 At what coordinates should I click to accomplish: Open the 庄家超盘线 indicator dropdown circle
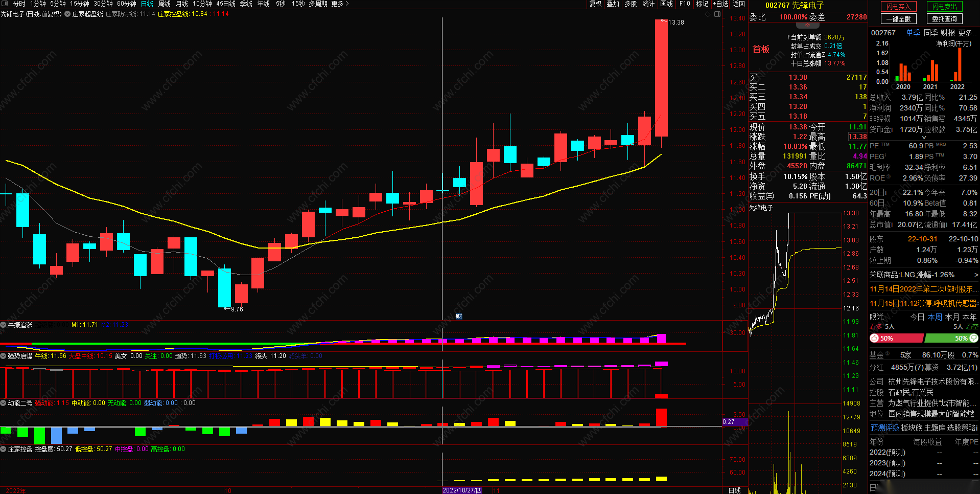67,14
